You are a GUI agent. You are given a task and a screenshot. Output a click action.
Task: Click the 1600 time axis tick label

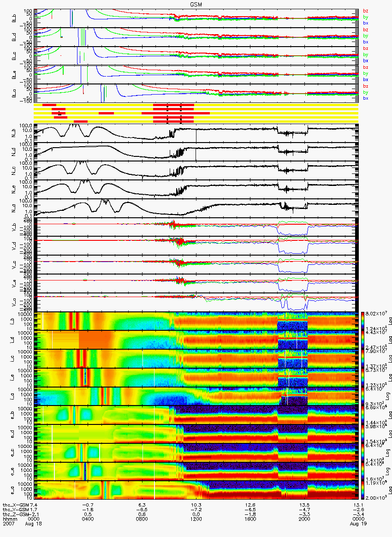[250, 519]
